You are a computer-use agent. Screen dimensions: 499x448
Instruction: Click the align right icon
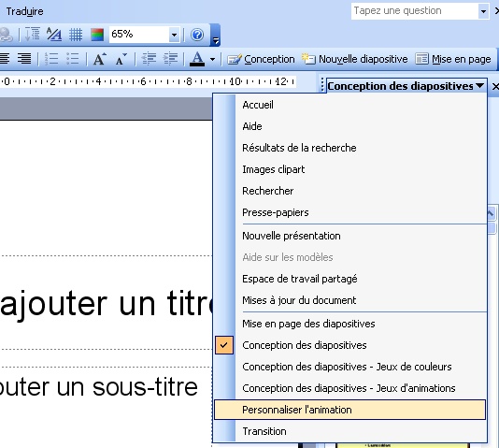[24, 59]
